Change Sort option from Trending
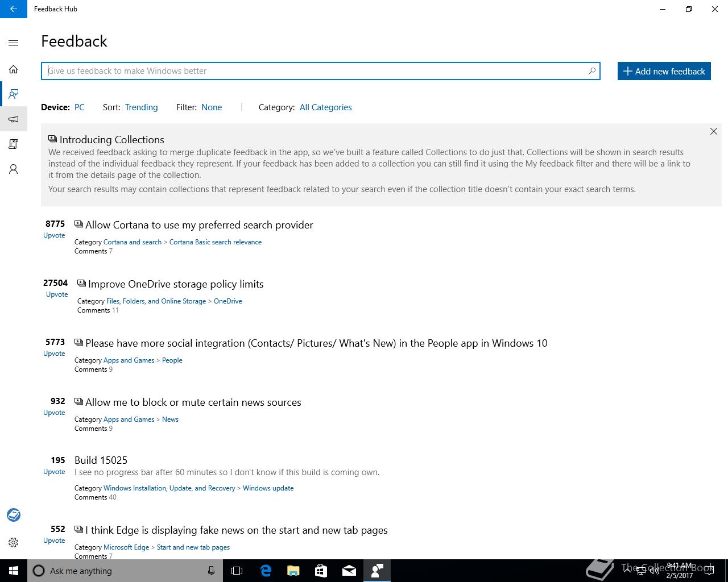This screenshot has width=728, height=582. 142,107
